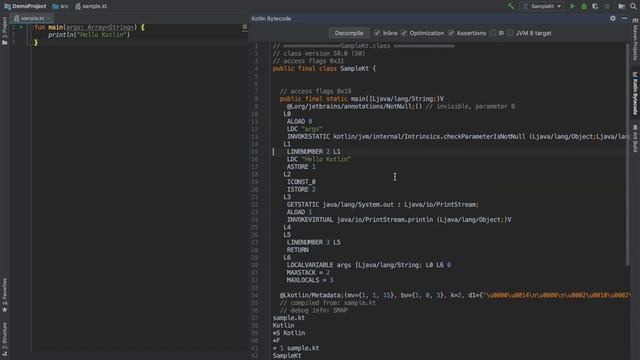Open the Favorites tool window sidebar button
Image resolution: width=640 pixels, height=360 pixels.
[4, 296]
